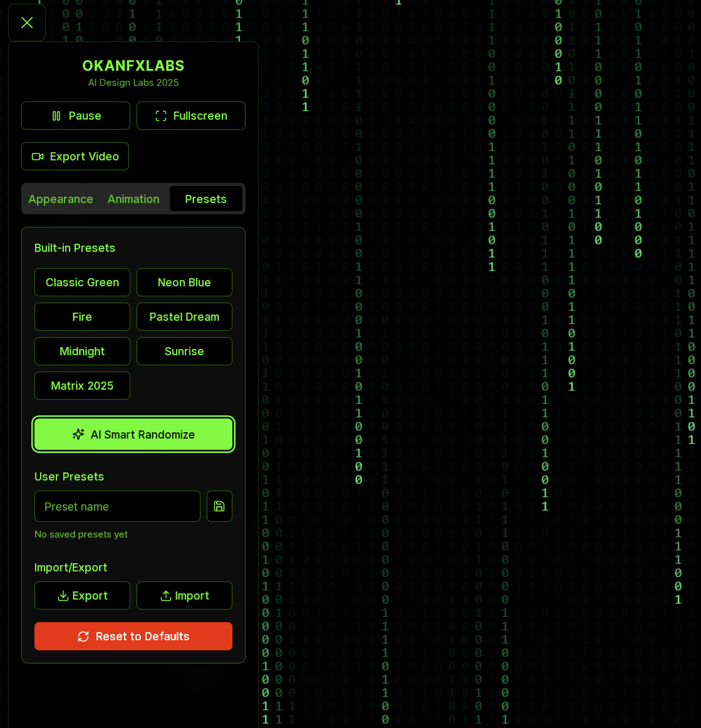
Task: Click the Preset name input field
Action: tap(117, 506)
